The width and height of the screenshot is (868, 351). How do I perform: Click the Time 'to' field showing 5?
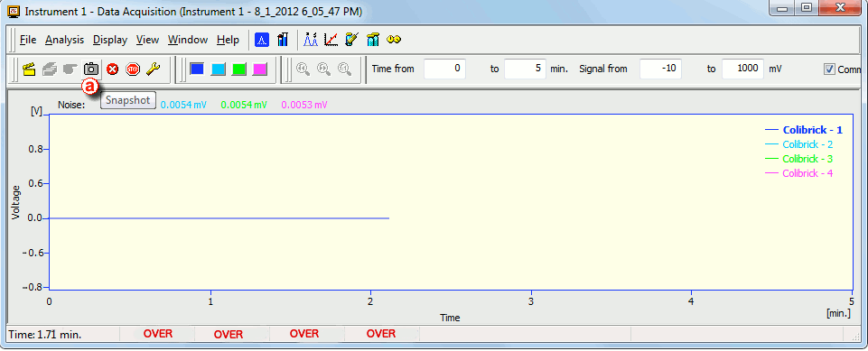click(x=526, y=69)
